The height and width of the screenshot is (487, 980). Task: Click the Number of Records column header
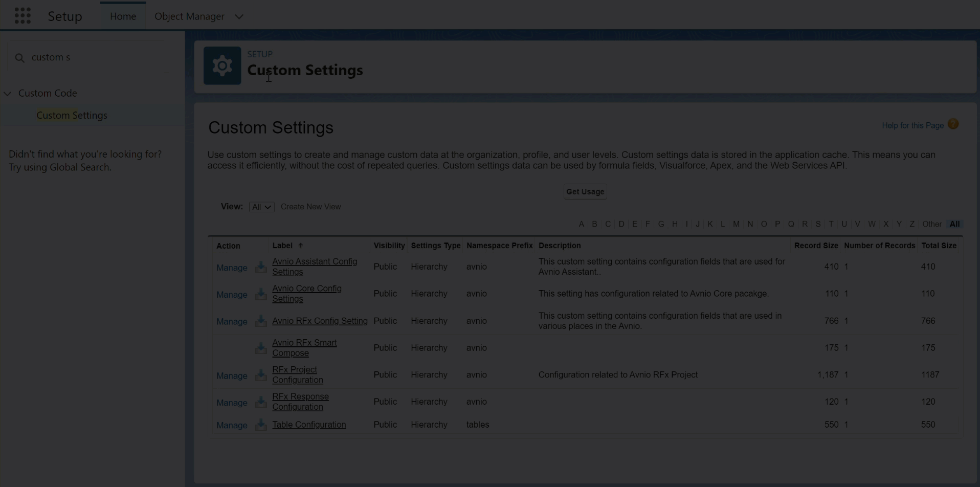pos(879,246)
